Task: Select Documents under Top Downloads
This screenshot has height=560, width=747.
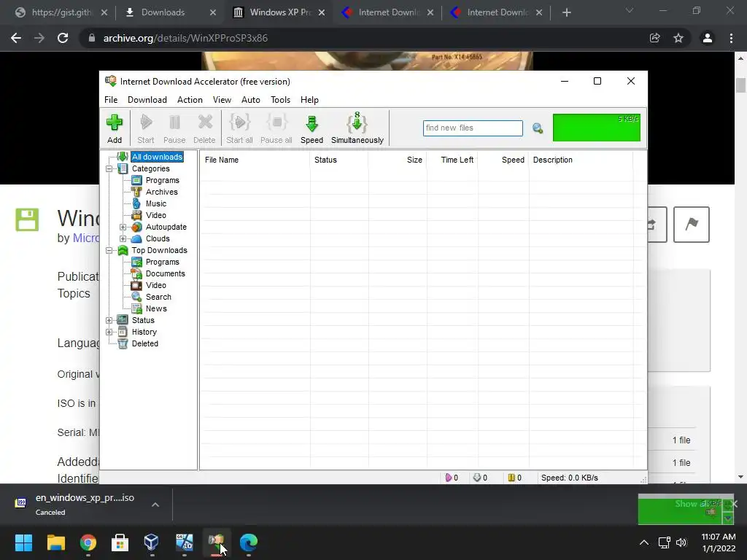Action: click(166, 274)
